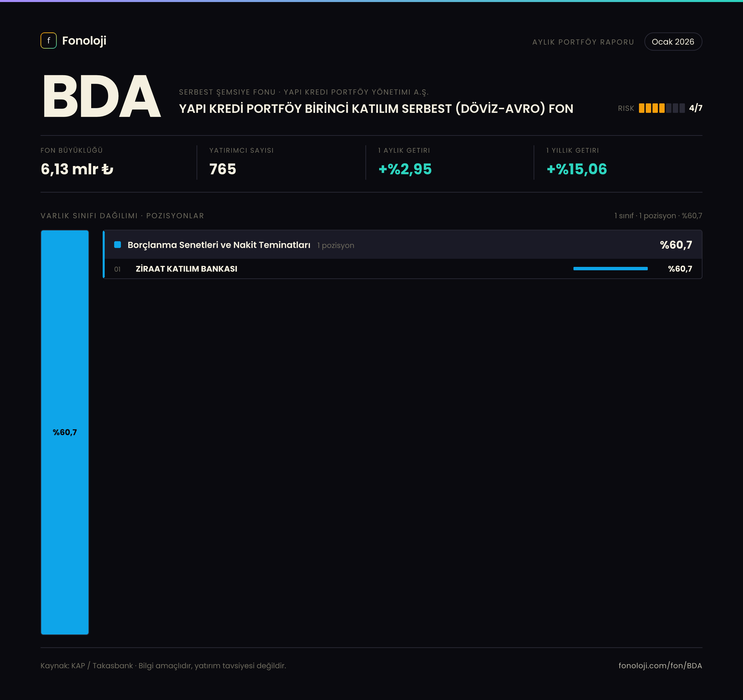Click the 1 sınıf · 1 pozisyon summary
This screenshot has height=700, width=743.
pos(658,216)
